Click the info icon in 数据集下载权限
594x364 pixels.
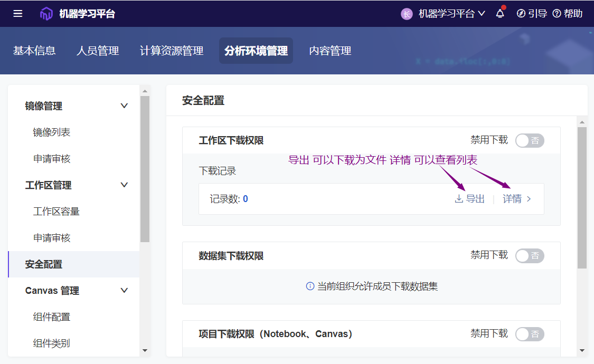pyautogui.click(x=310, y=286)
